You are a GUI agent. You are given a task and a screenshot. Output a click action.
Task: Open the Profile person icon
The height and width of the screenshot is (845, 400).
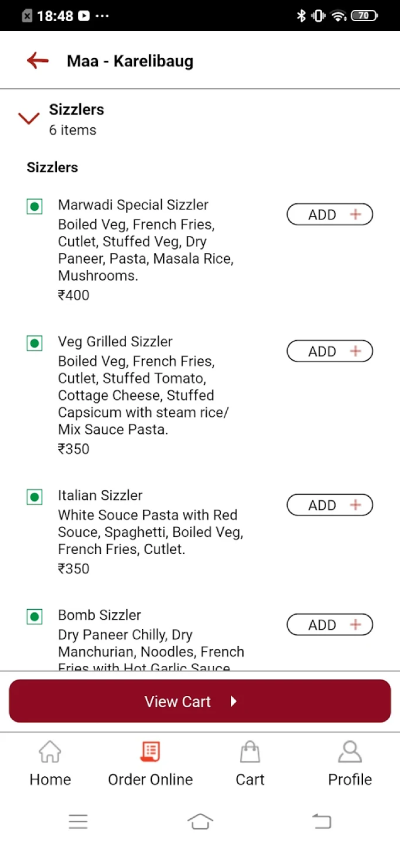350,751
